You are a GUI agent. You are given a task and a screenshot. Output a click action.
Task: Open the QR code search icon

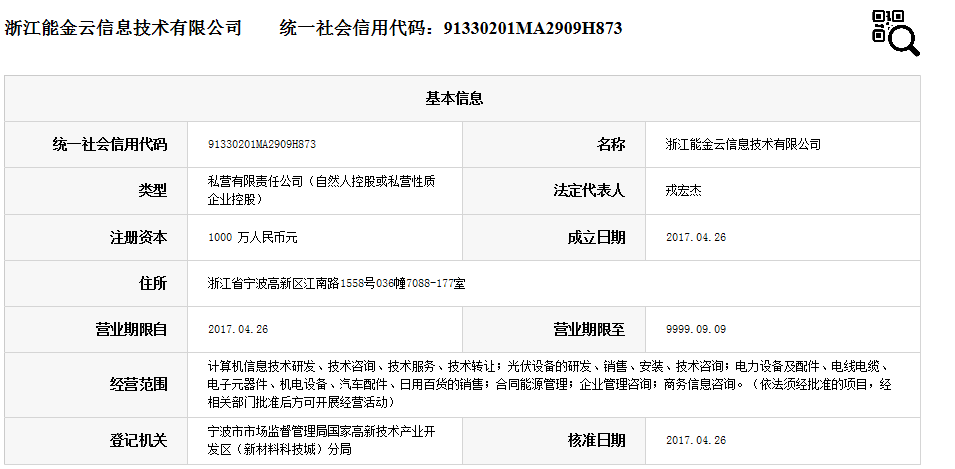click(896, 33)
